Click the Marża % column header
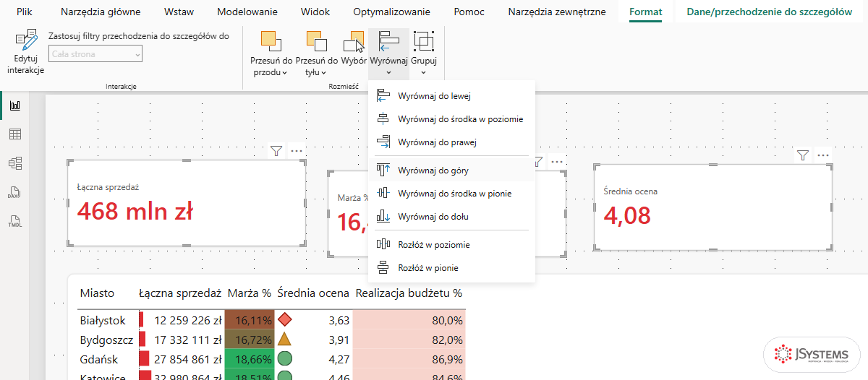The height and width of the screenshot is (380, 868). click(x=250, y=293)
